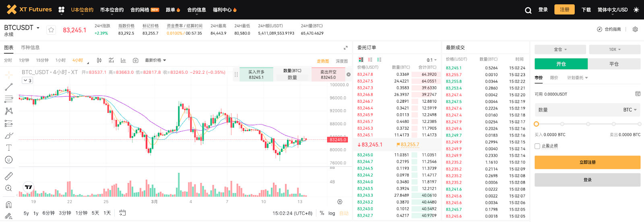Choose the text annotation tool

point(9,147)
